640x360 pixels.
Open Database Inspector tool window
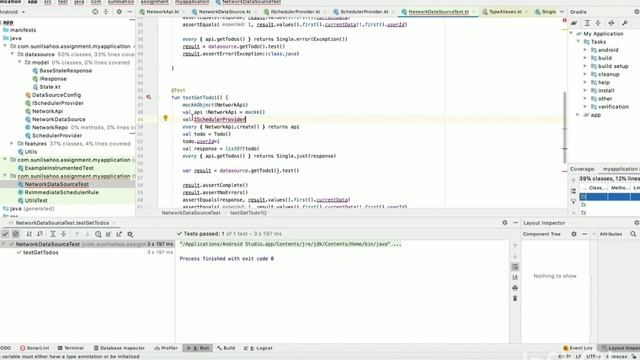[x=119, y=348]
